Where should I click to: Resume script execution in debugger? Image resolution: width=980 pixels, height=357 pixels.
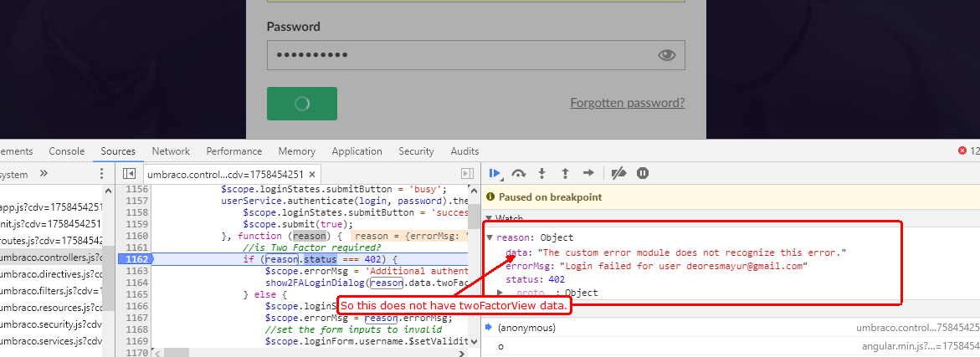click(x=495, y=174)
